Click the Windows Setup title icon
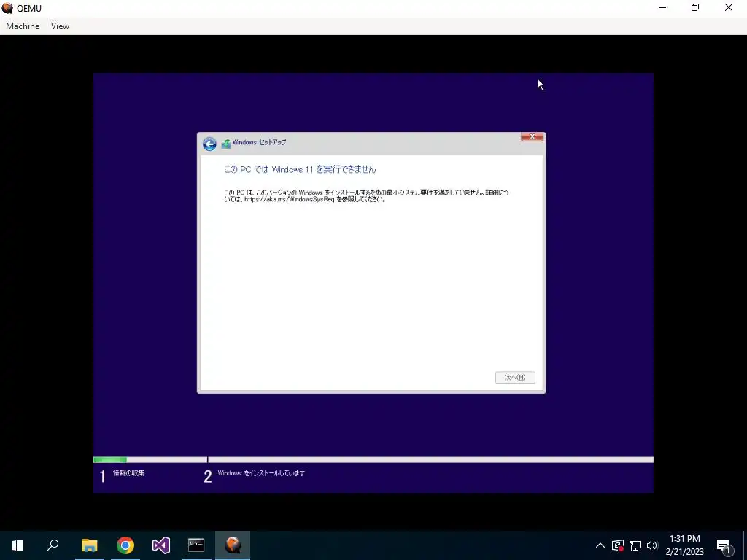The width and height of the screenshot is (747, 560). click(226, 144)
